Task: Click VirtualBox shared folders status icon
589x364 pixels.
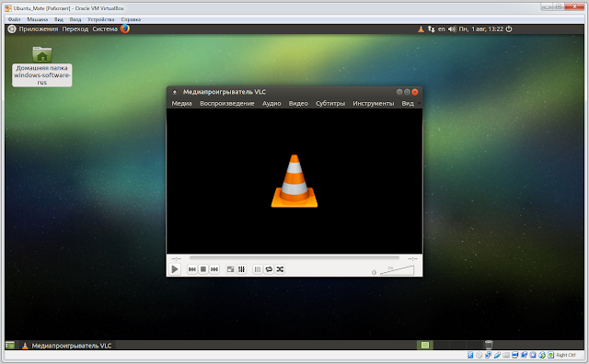Action: point(506,355)
